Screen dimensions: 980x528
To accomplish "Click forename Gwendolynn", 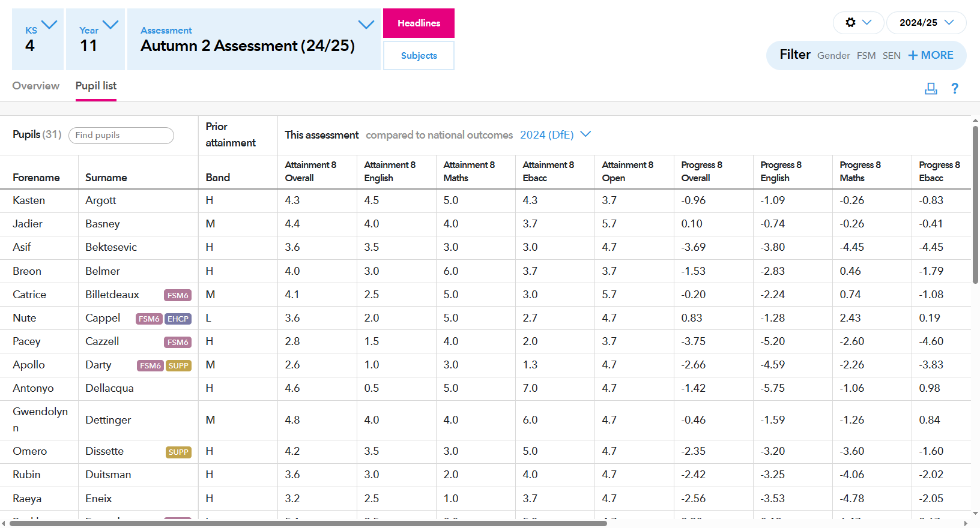I will (40, 419).
